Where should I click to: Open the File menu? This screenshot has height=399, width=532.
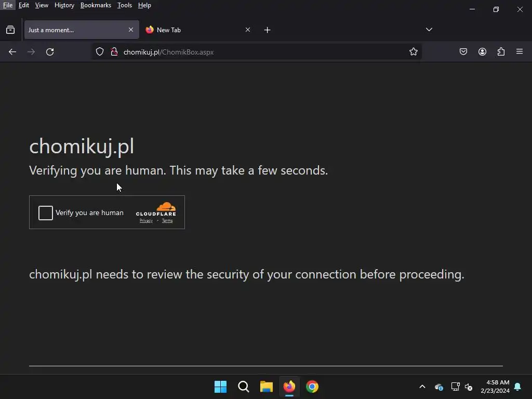[8, 5]
